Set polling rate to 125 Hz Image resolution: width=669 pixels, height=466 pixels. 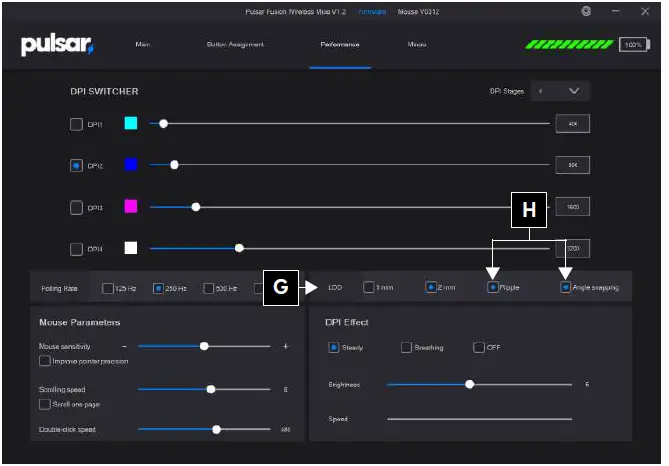click(108, 288)
